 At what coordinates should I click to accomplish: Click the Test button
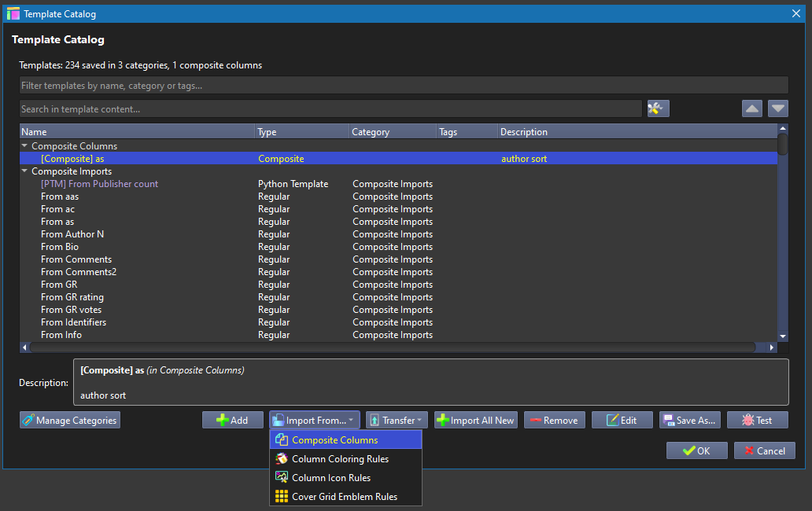coord(758,420)
